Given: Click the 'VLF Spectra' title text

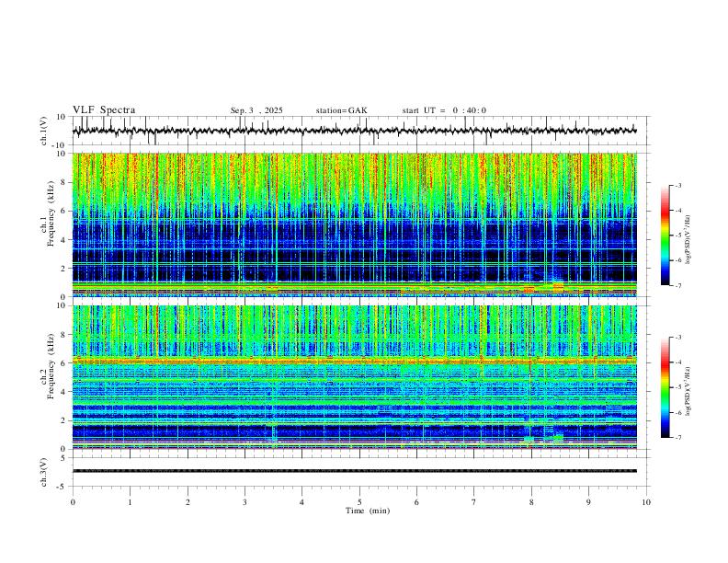Looking at the screenshot, I should coord(104,109).
